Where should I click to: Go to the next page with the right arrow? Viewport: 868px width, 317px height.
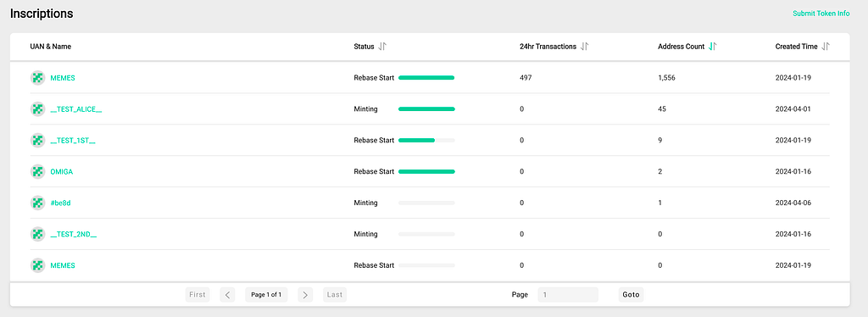point(305,295)
